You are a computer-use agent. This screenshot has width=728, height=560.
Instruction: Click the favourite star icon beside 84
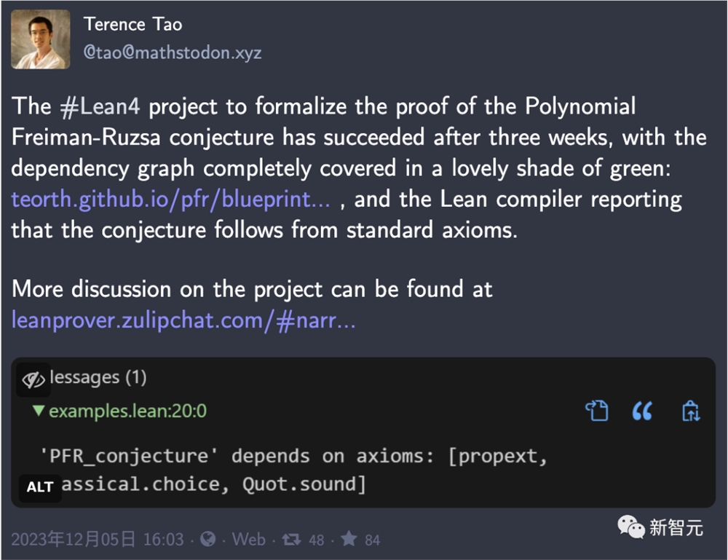(349, 539)
